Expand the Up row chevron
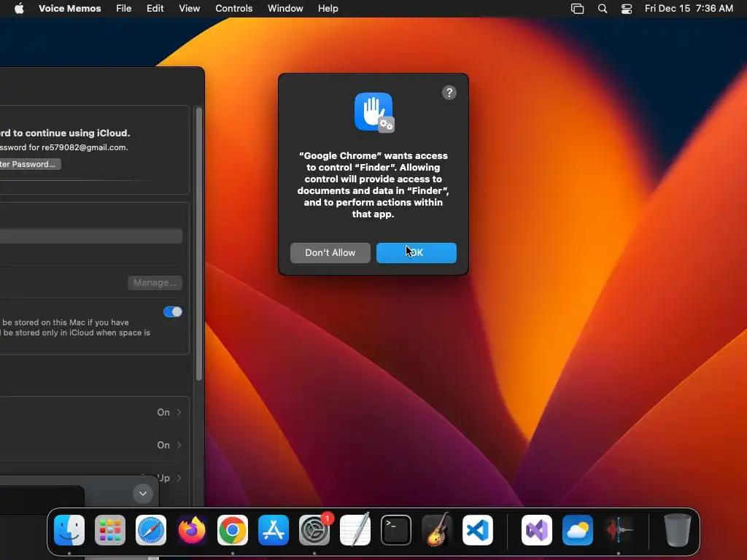The height and width of the screenshot is (560, 747). 179,478
